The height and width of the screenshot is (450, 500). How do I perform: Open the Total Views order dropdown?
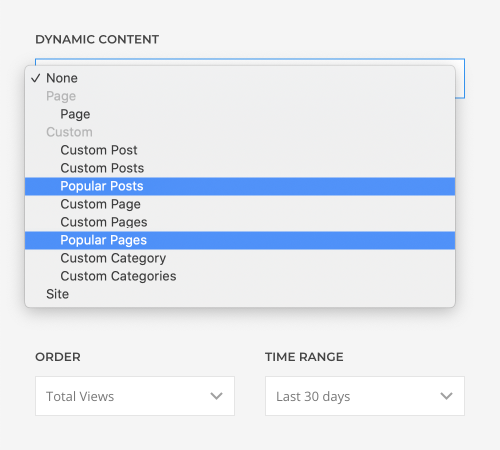(135, 396)
